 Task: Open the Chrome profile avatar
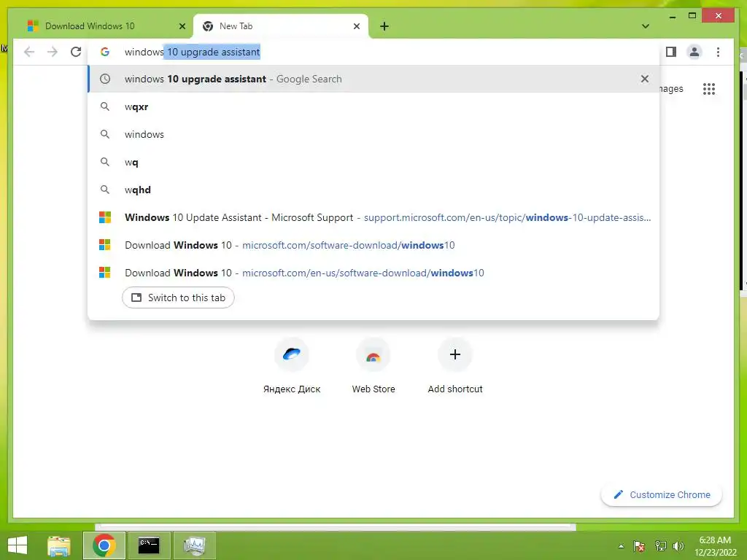[x=694, y=52]
